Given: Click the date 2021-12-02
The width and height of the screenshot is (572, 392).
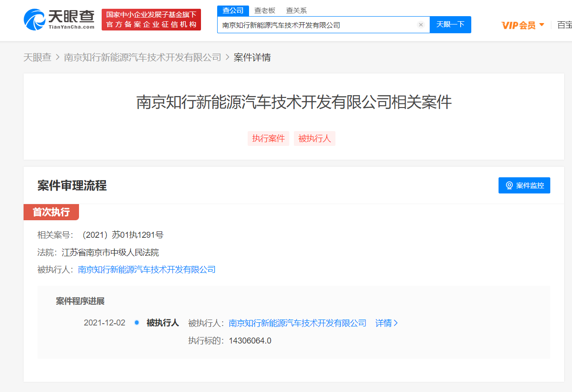Looking at the screenshot, I should 104,323.
